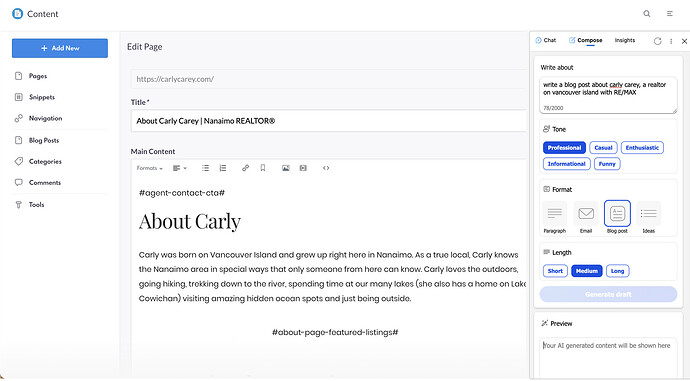Apply numbered list formatting in editor
The image size is (690, 381).
(x=223, y=168)
